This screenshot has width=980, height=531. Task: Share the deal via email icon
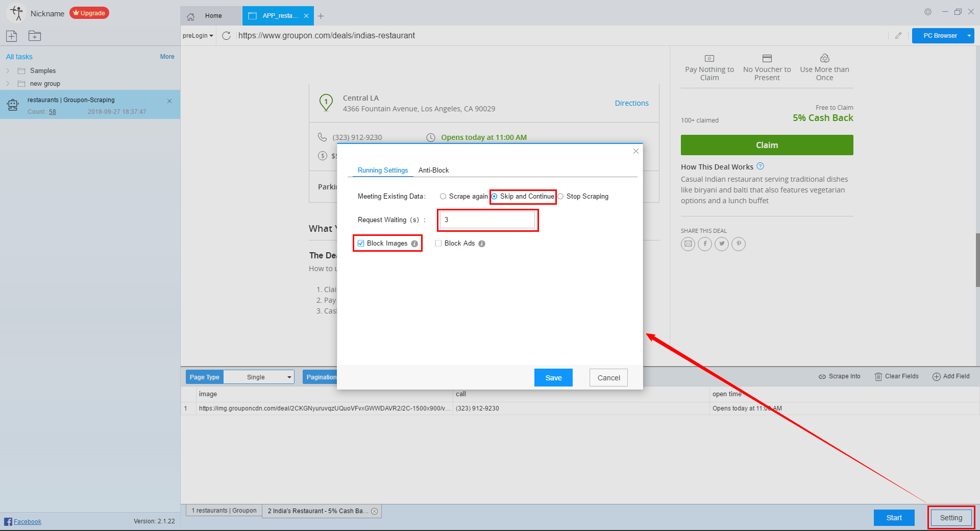click(688, 244)
